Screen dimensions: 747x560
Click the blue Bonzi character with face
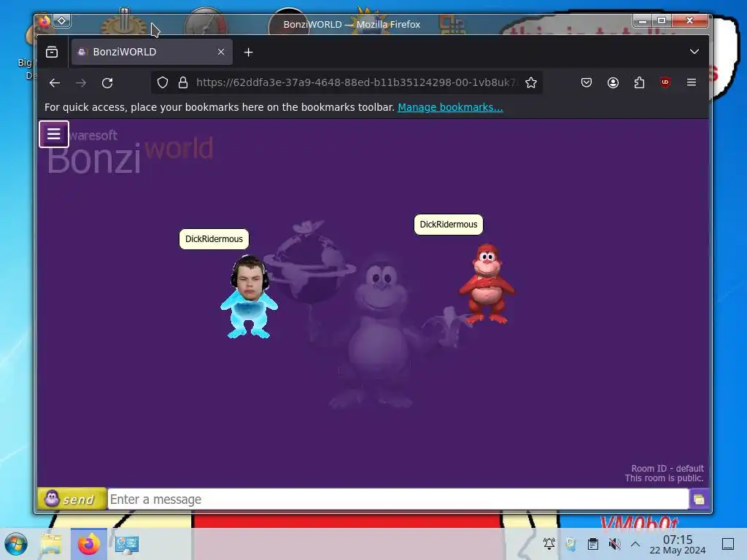click(x=249, y=297)
